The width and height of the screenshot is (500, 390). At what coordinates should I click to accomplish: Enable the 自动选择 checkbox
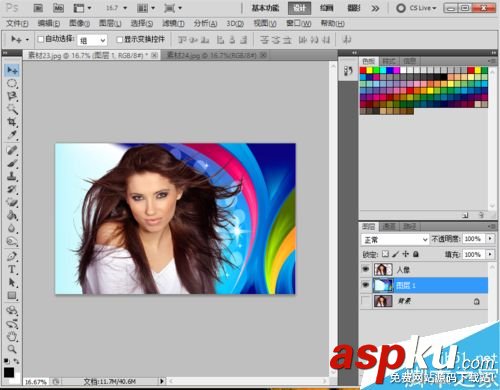pyautogui.click(x=41, y=39)
